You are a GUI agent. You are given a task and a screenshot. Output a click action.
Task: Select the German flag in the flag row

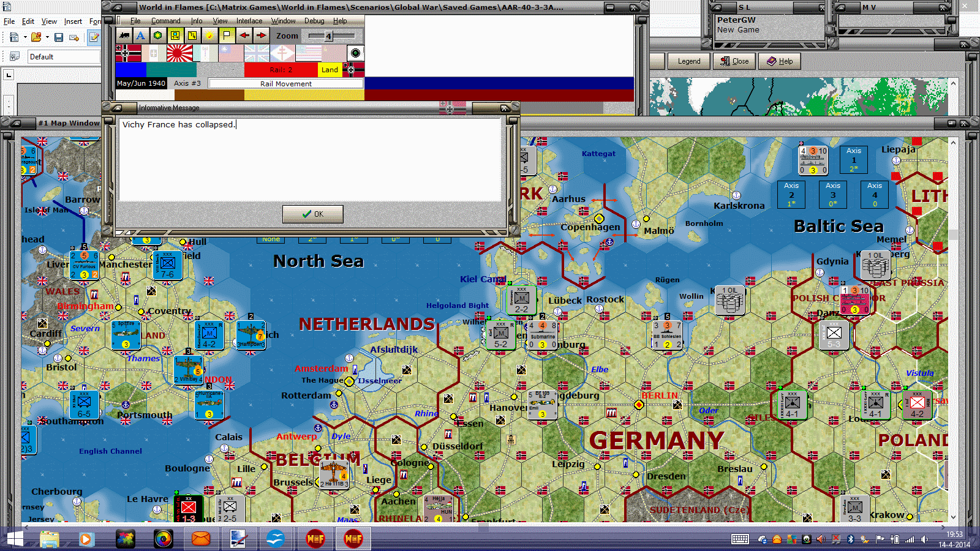[129, 53]
